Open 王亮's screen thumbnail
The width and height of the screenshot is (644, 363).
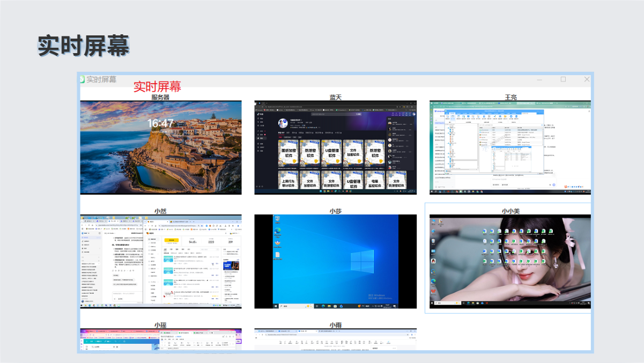coord(510,147)
